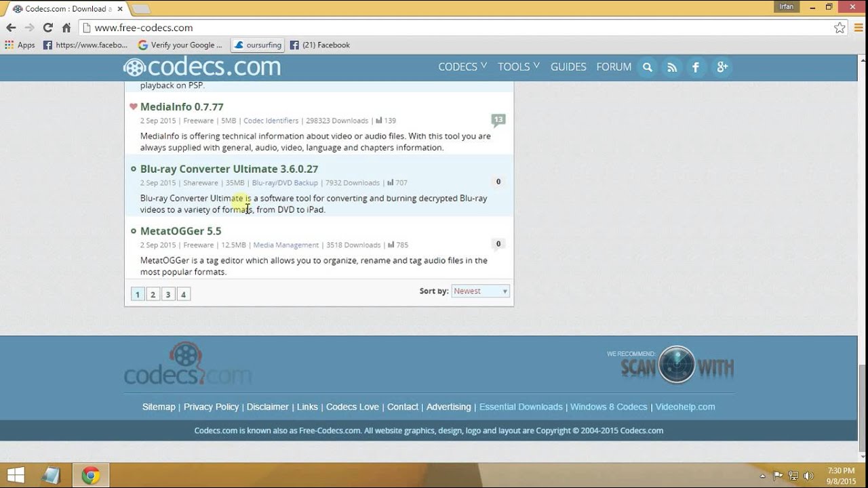
Task: Click the browser Forward arrow
Action: (29, 28)
